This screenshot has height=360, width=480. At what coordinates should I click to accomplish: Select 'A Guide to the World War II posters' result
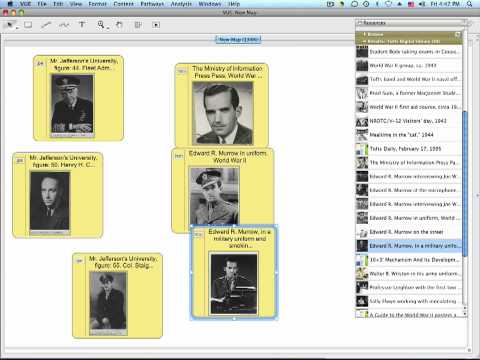click(409, 314)
